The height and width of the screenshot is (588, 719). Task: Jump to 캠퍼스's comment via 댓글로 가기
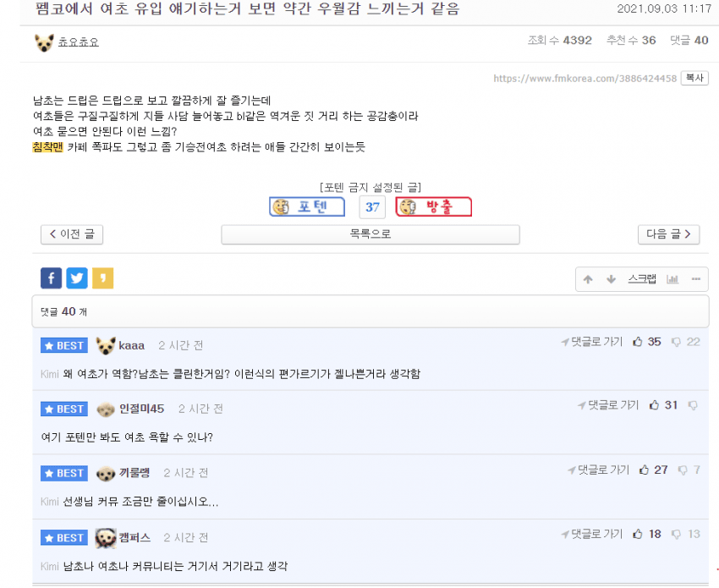click(x=592, y=535)
